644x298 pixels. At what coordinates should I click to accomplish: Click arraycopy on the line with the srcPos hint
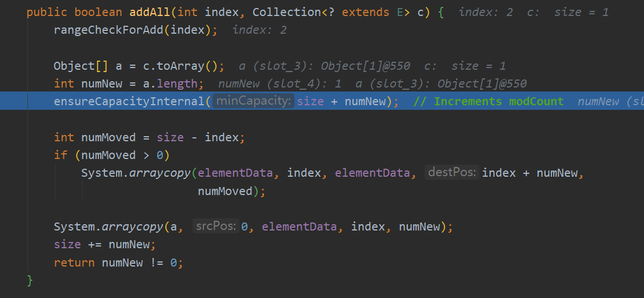[133, 227]
